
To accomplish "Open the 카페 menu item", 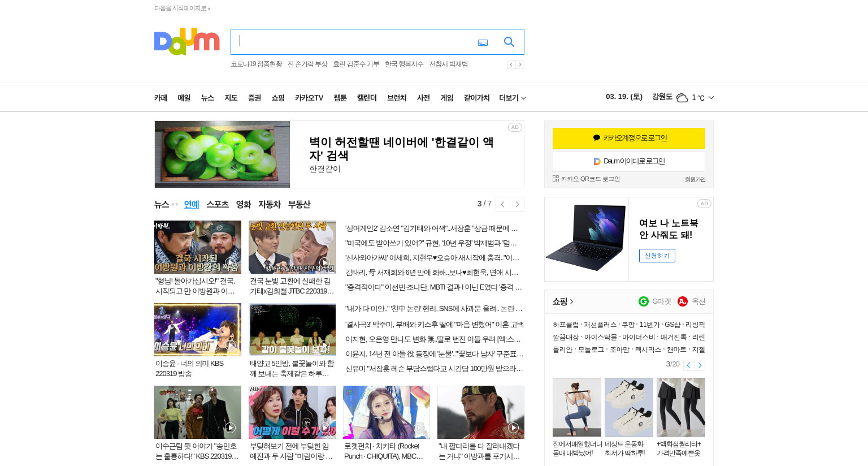I will pos(160,98).
